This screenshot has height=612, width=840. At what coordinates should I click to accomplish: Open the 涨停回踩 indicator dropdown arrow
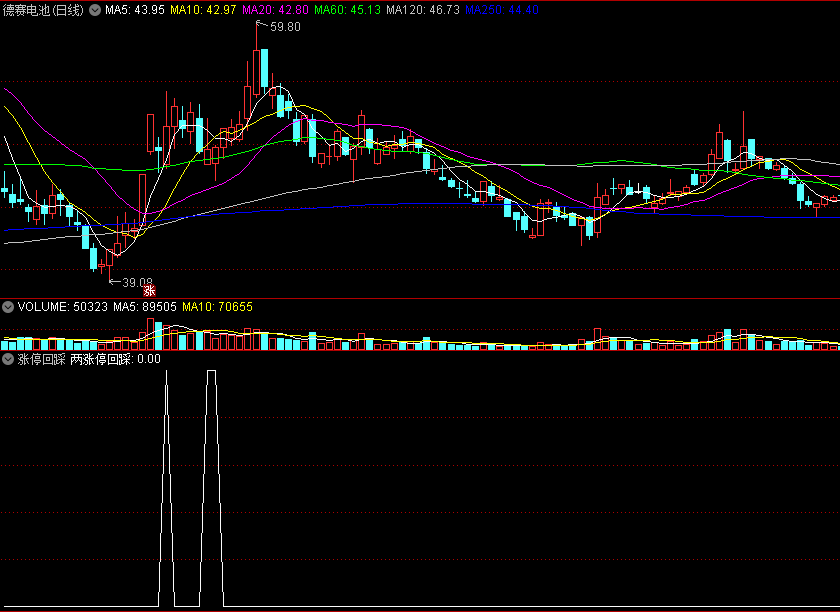click(8, 359)
